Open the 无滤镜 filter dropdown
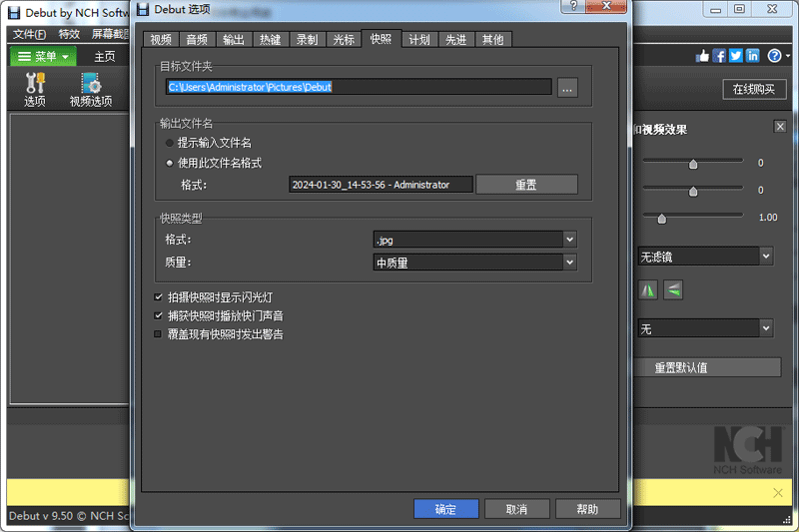Image resolution: width=799 pixels, height=532 pixels. click(x=705, y=257)
